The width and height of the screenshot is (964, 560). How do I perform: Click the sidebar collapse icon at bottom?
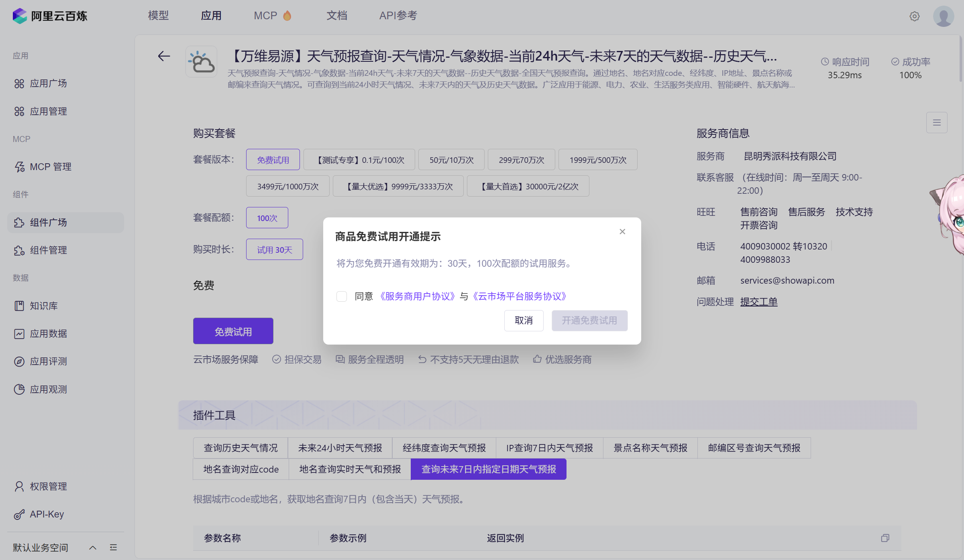pyautogui.click(x=113, y=548)
